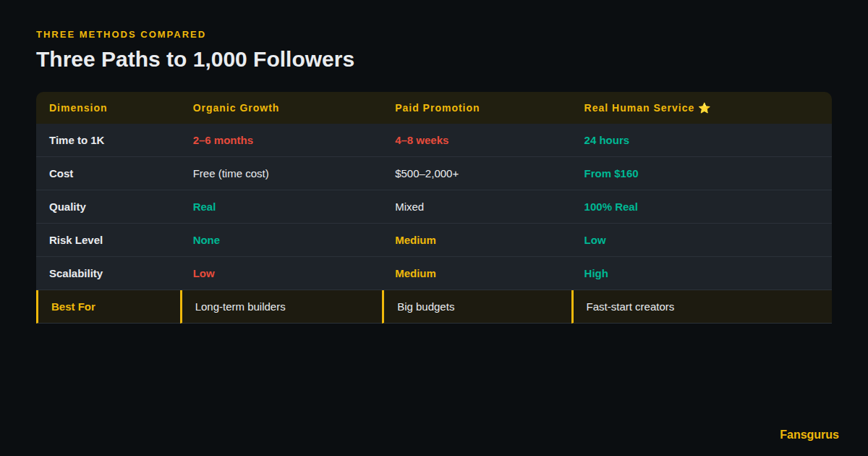Click the Fansgurus brand link
Viewport: 868px width, 456px height.
pyautogui.click(x=809, y=434)
